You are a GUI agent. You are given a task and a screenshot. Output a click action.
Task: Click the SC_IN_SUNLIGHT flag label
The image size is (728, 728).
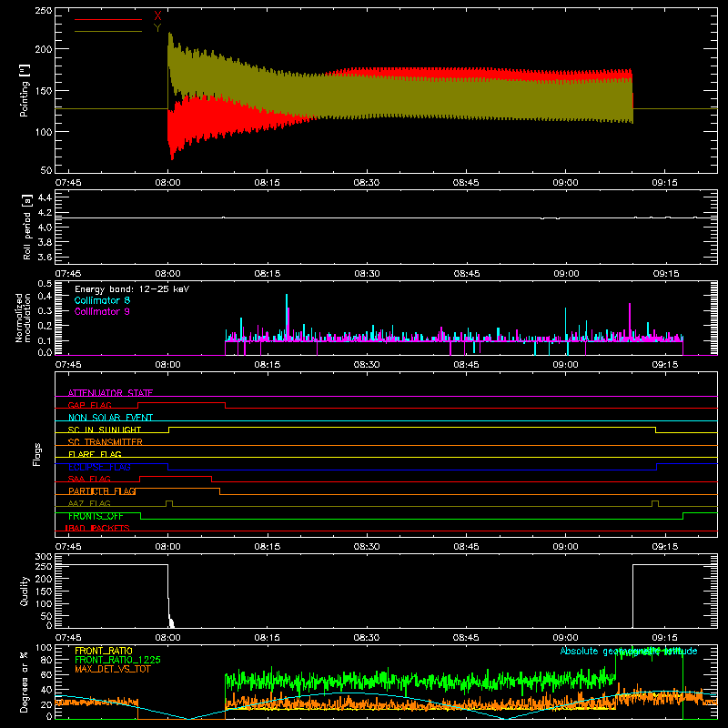(105, 430)
